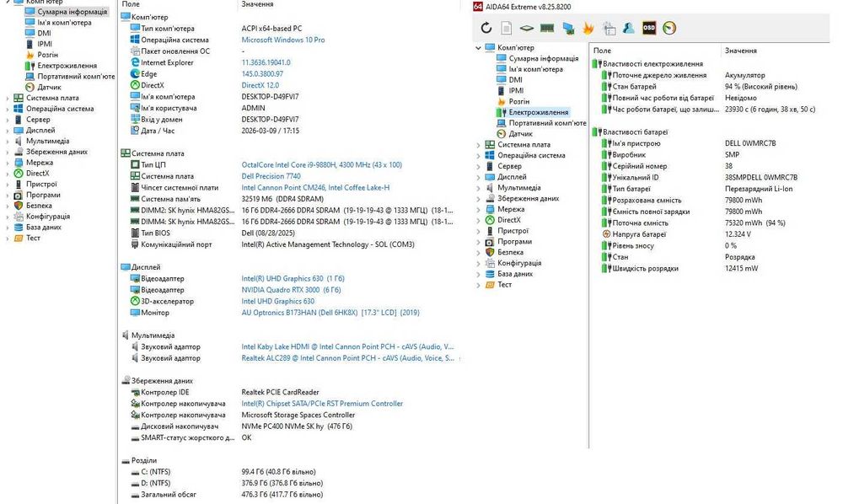The width and height of the screenshot is (843, 504).
Task: Click the Edge browser icon in the summary list
Action: pos(135,73)
